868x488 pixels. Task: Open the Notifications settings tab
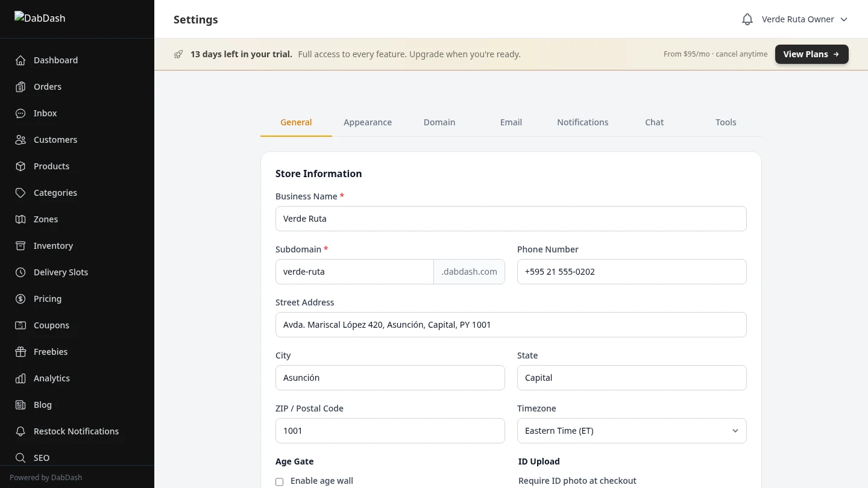(582, 122)
